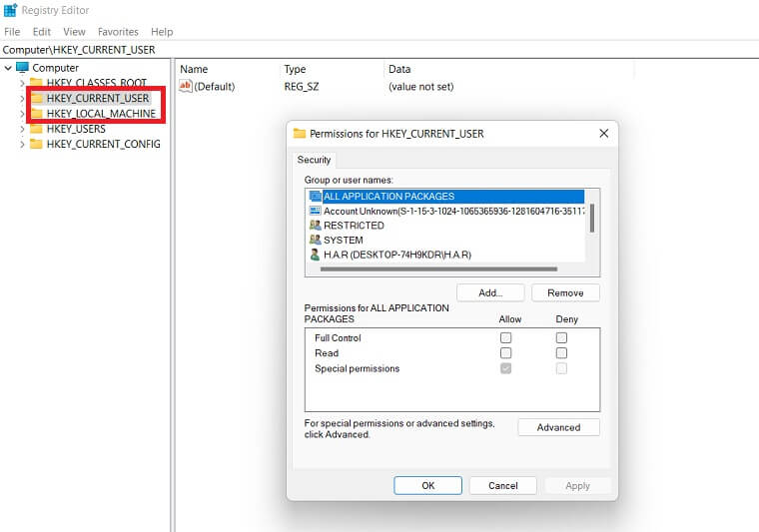The height and width of the screenshot is (532, 759).
Task: Select HKEY_USERS in the tree
Action: [x=76, y=129]
